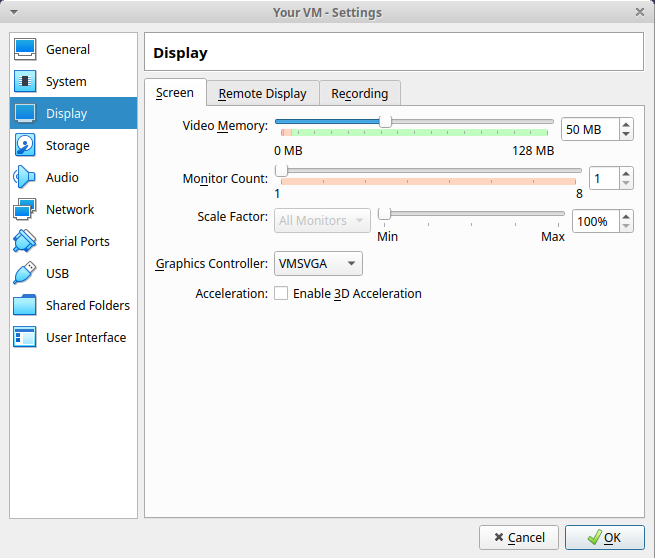Decrease Video Memory with down arrow
The height and width of the screenshot is (558, 655).
(626, 134)
